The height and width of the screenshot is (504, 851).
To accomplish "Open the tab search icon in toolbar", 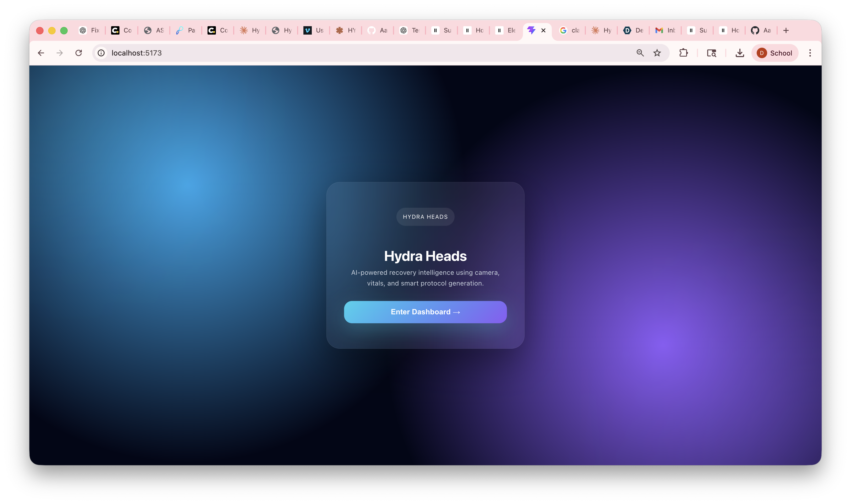I will point(711,53).
